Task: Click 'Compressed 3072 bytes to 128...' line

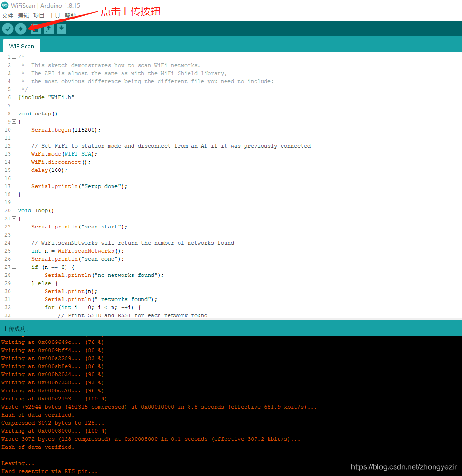Action: (x=53, y=423)
